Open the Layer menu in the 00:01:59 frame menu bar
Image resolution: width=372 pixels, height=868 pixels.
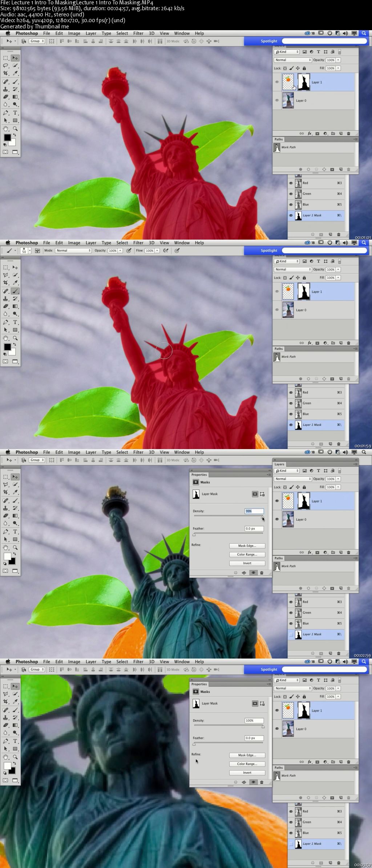(x=91, y=243)
